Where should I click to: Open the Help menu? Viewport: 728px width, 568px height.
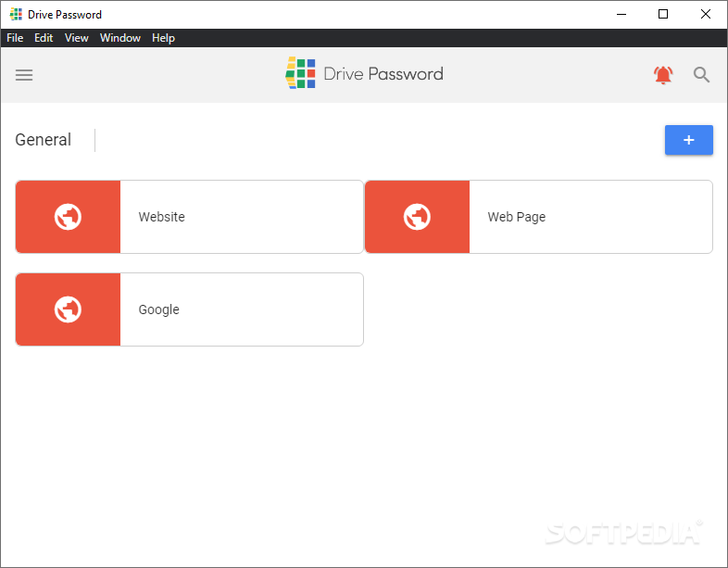coord(163,38)
